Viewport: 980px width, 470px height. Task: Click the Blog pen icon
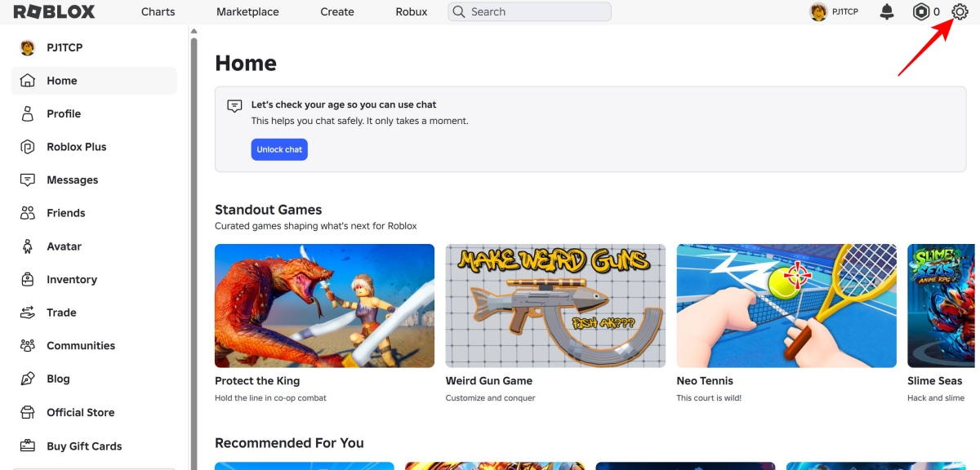[x=28, y=379]
